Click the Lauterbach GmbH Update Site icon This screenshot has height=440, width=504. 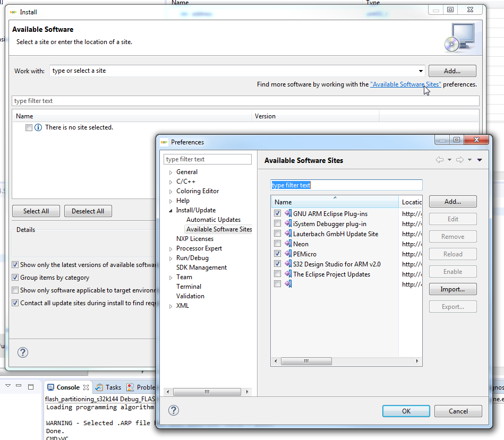click(288, 234)
